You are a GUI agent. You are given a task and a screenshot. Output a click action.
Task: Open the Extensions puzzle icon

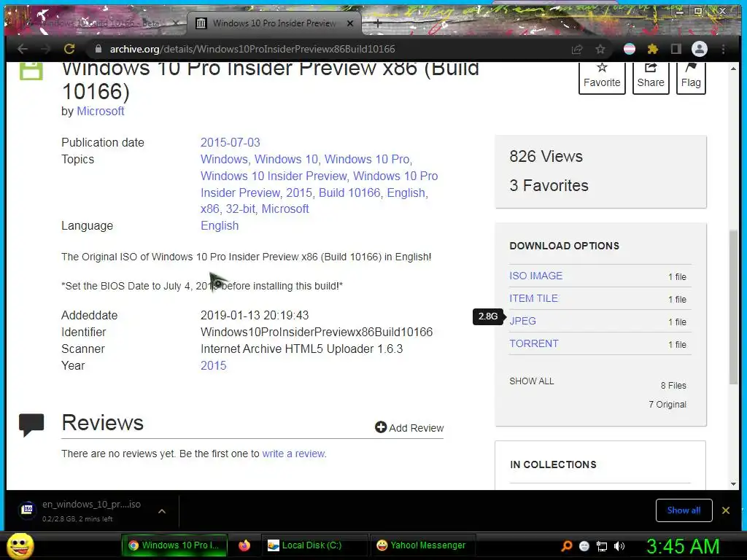[653, 49]
